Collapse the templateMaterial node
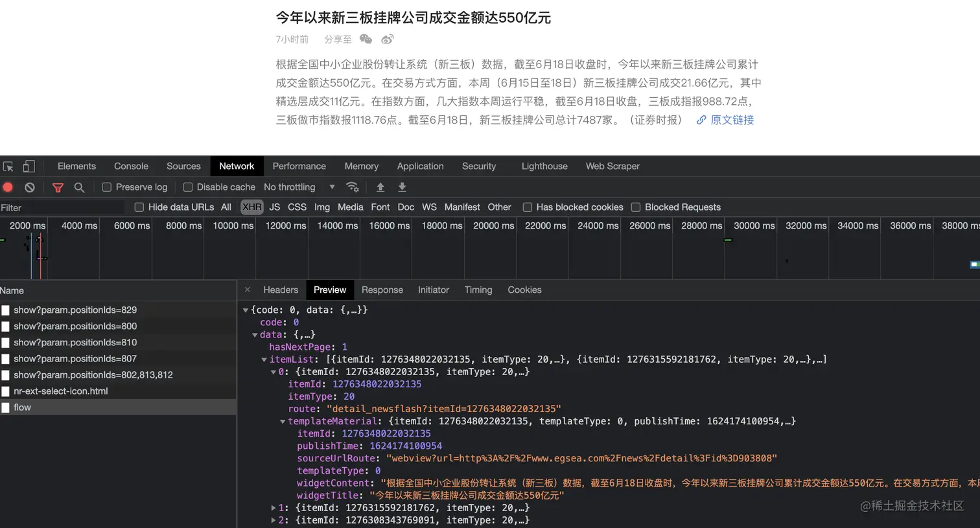Image resolution: width=980 pixels, height=528 pixels. point(283,422)
